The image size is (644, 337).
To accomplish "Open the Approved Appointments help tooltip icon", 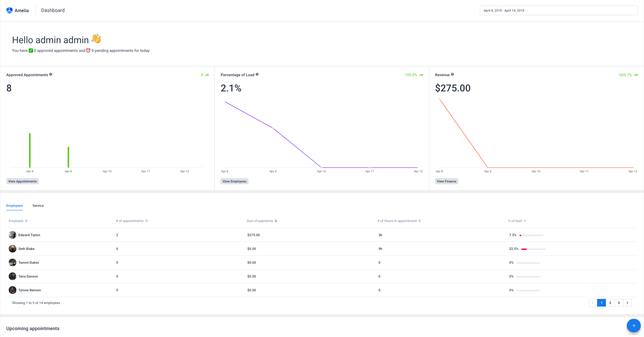I will click(x=51, y=74).
